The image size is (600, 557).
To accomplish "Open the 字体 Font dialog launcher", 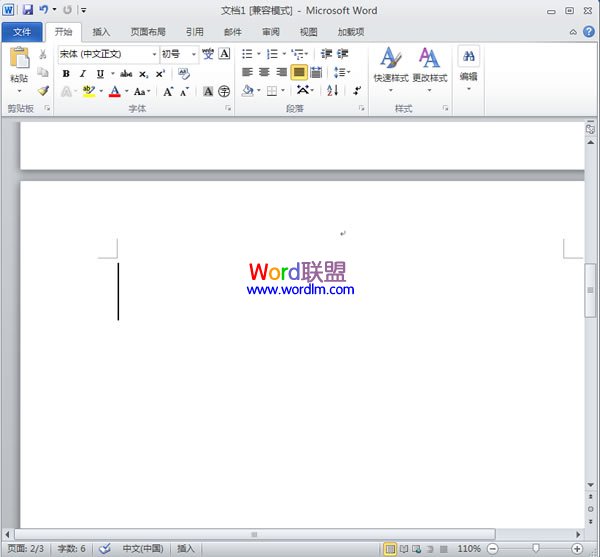I will 228,108.
